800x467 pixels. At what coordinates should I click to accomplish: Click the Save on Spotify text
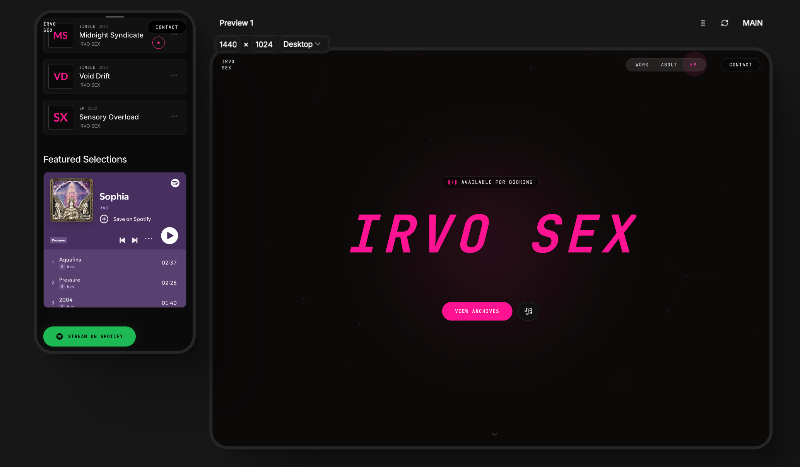[132, 219]
